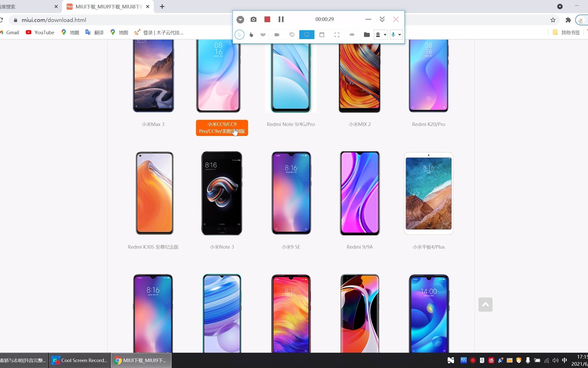Click the back-to-top arrow button
This screenshot has width=588, height=368.
click(x=485, y=304)
